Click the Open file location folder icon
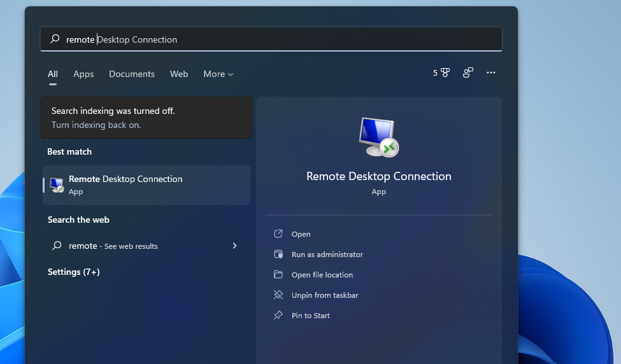Screen dimensions: 621x364 point(278,275)
